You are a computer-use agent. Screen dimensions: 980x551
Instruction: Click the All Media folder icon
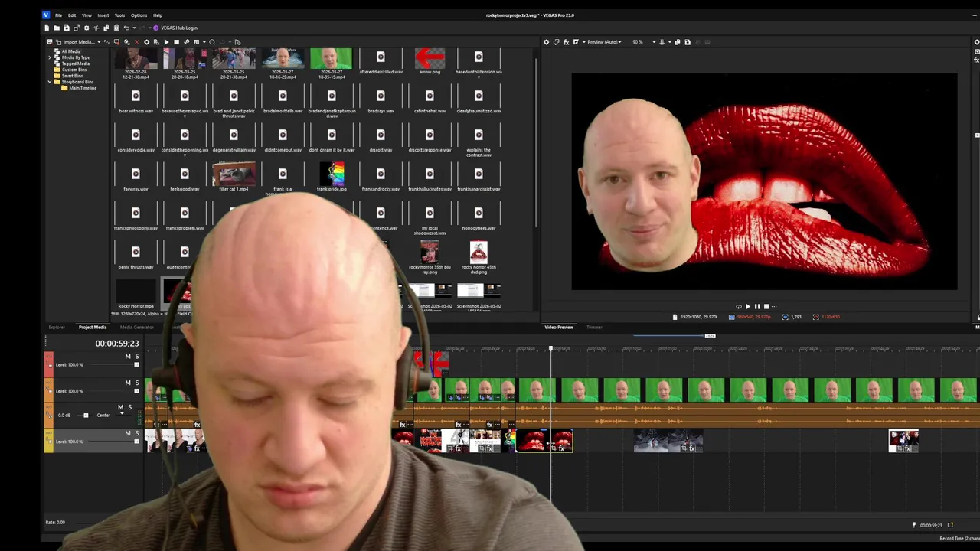(57, 51)
